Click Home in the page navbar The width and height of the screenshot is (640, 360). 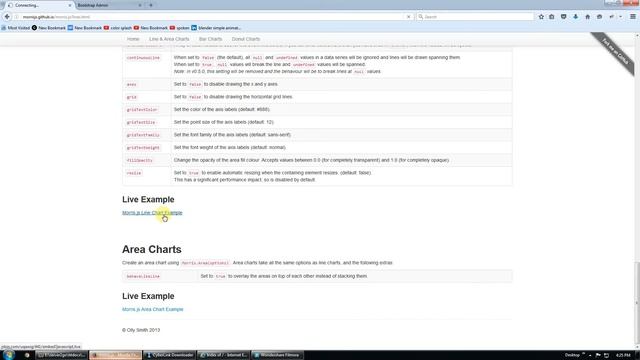point(133,39)
